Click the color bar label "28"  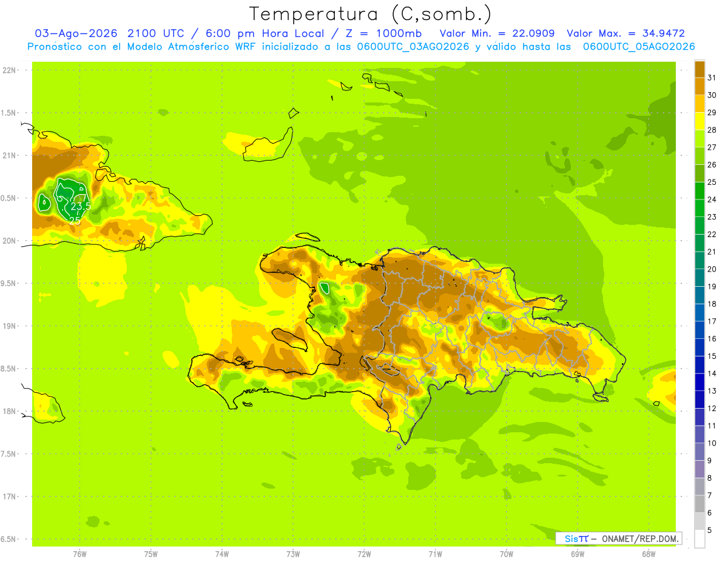(712, 130)
